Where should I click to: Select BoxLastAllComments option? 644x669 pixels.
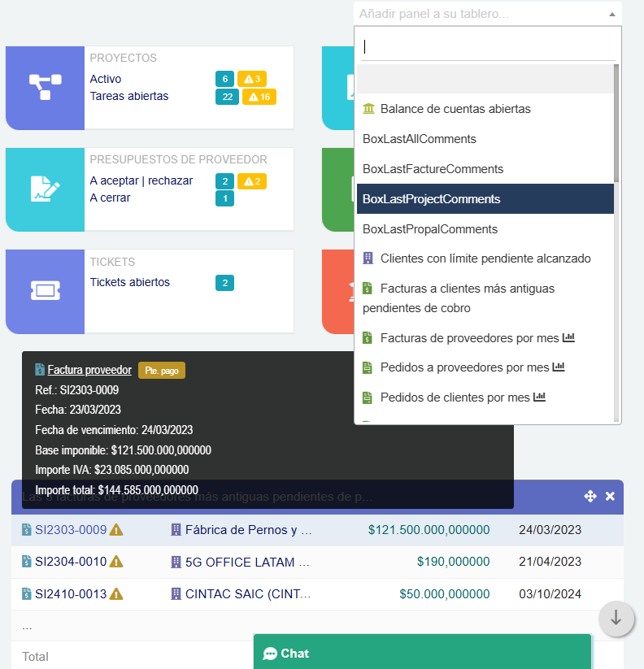[485, 139]
